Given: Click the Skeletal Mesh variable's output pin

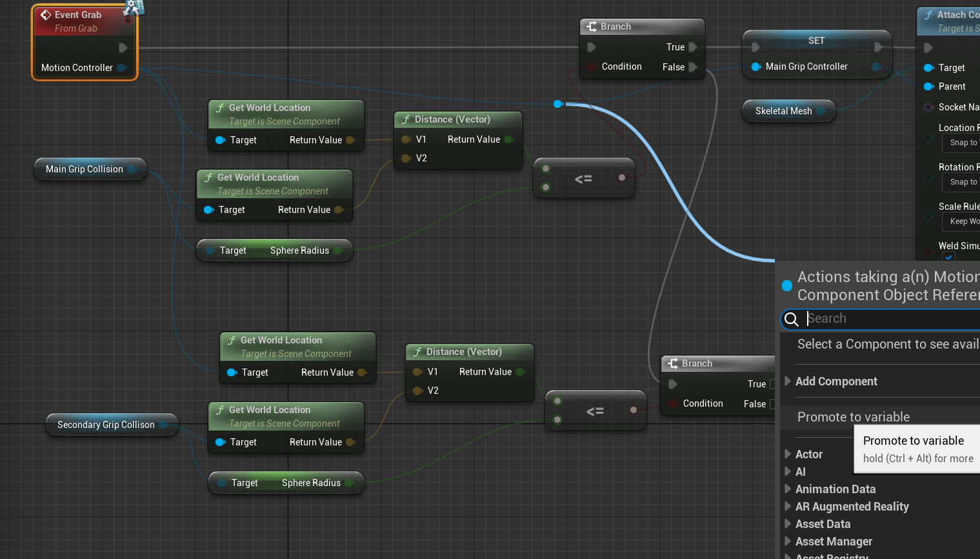Looking at the screenshot, I should pyautogui.click(x=821, y=111).
